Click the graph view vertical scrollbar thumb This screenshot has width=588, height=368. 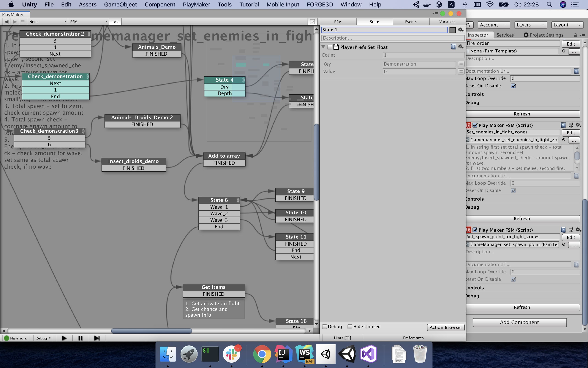[x=316, y=162]
